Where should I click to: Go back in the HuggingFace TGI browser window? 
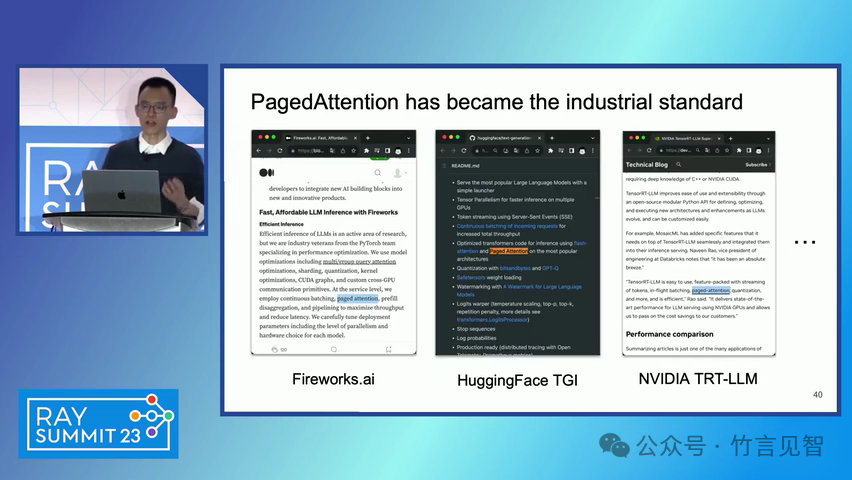pos(443,151)
